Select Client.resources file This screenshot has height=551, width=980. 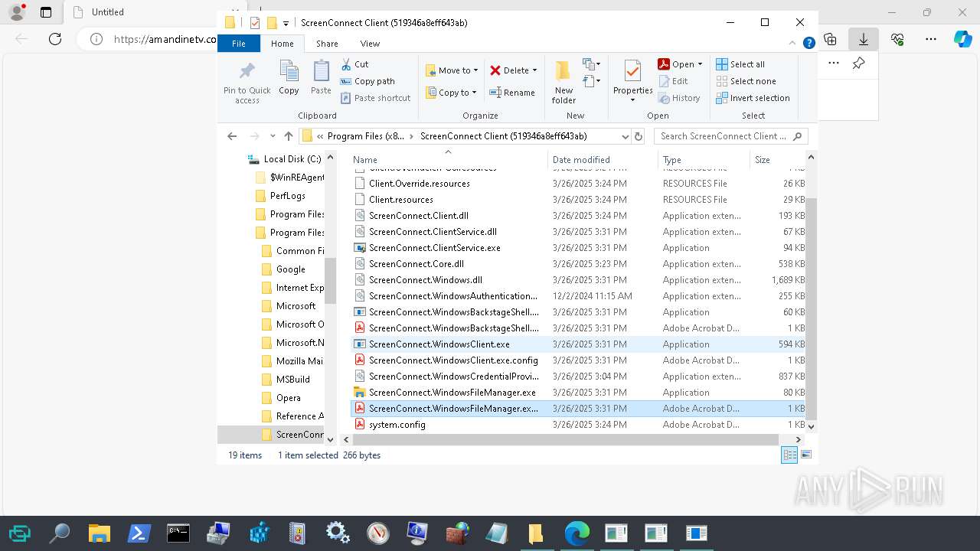pos(400,200)
